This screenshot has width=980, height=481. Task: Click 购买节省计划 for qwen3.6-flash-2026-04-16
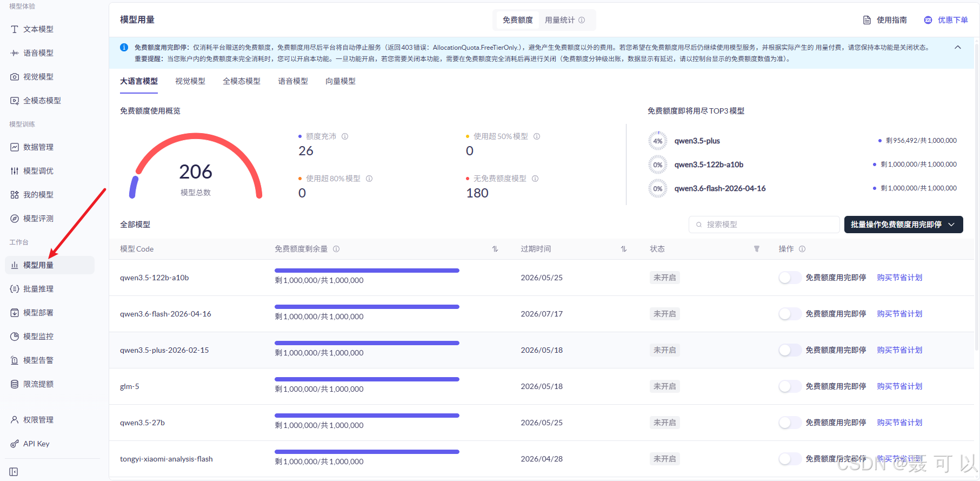click(899, 314)
